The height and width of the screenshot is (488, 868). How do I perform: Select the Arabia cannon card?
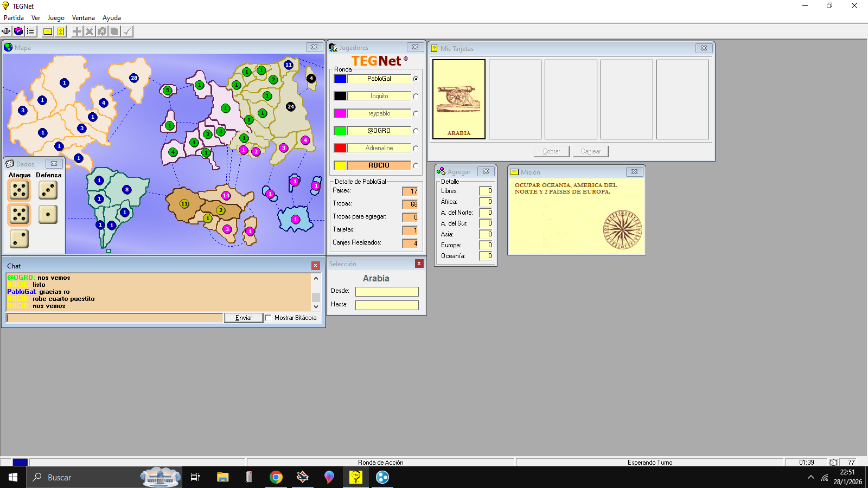(x=459, y=99)
